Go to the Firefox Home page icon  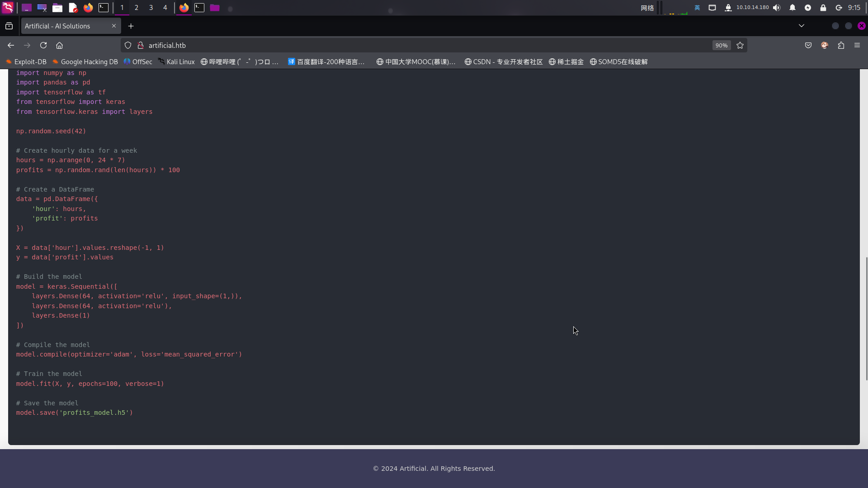tap(59, 45)
